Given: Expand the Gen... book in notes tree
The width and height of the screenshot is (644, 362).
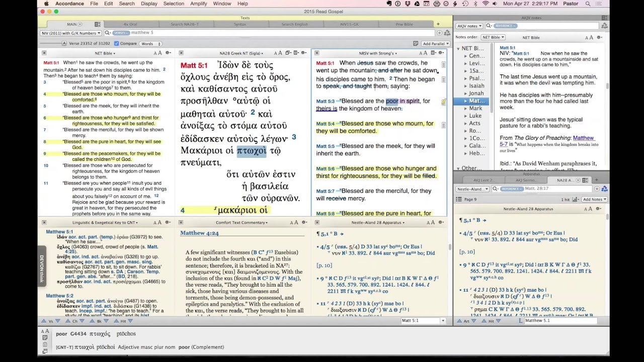Looking at the screenshot, I should tap(465, 56).
